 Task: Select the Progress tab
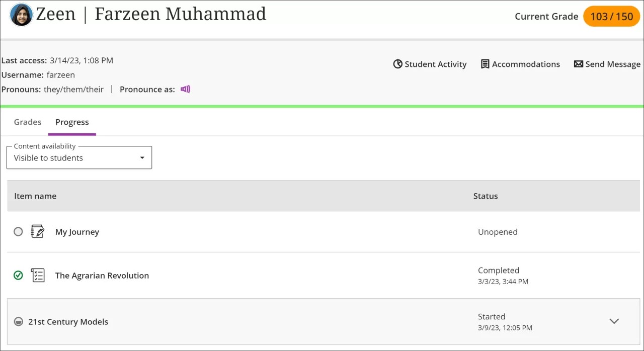pyautogui.click(x=72, y=122)
